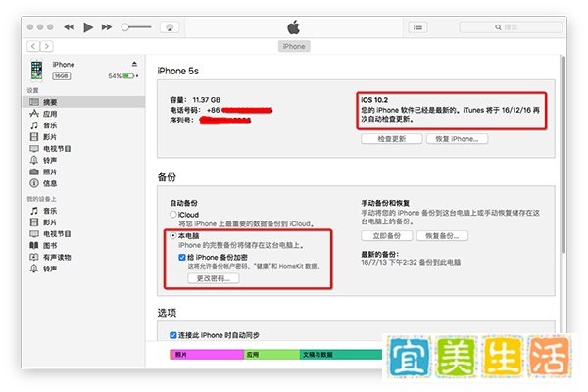Eject the iPhone using the eject icon
588x392 pixels.
(x=134, y=64)
